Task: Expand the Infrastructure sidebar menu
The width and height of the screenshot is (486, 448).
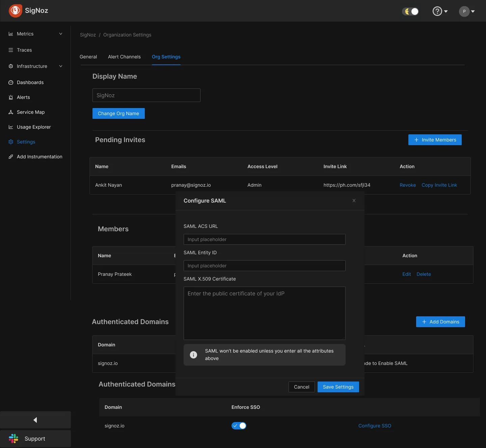Action: pos(61,66)
